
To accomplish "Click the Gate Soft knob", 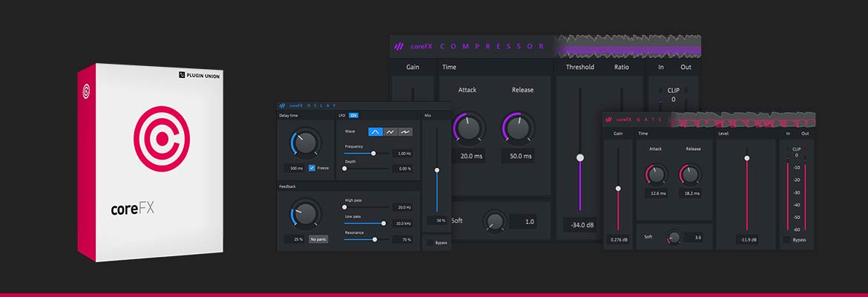I will pyautogui.click(x=674, y=237).
